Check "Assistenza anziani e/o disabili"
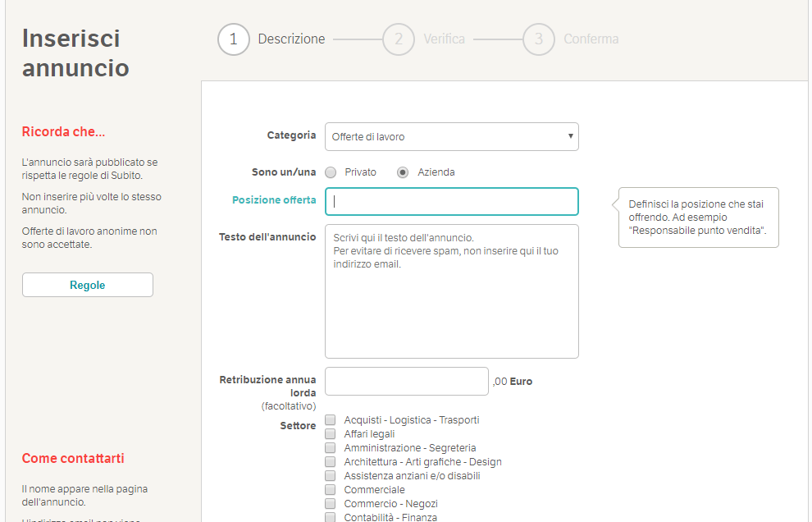This screenshot has height=522, width=812. click(331, 475)
